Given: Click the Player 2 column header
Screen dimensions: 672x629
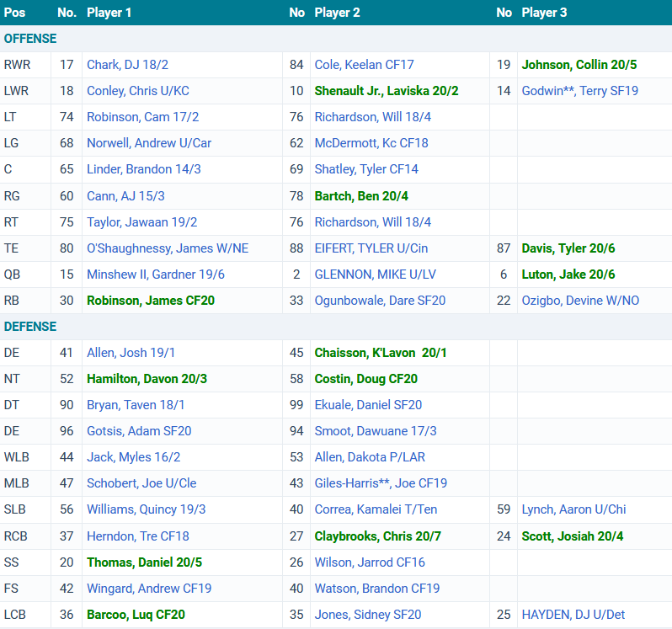Looking at the screenshot, I should [x=337, y=13].
